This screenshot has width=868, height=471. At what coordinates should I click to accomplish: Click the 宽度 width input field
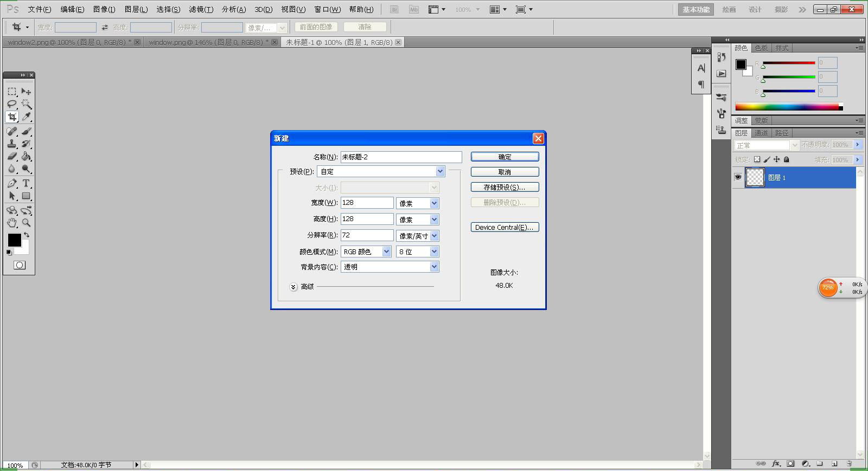[x=367, y=203]
